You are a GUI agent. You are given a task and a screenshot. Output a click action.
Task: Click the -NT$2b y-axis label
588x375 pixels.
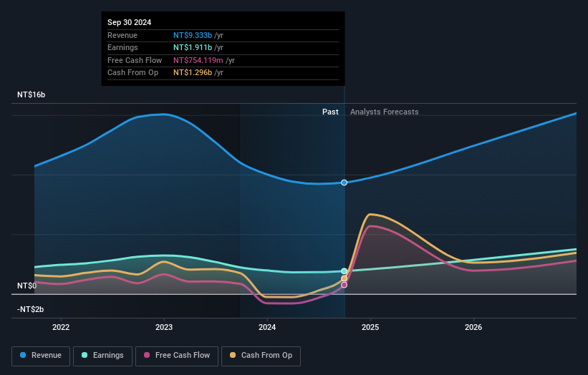tap(30, 309)
